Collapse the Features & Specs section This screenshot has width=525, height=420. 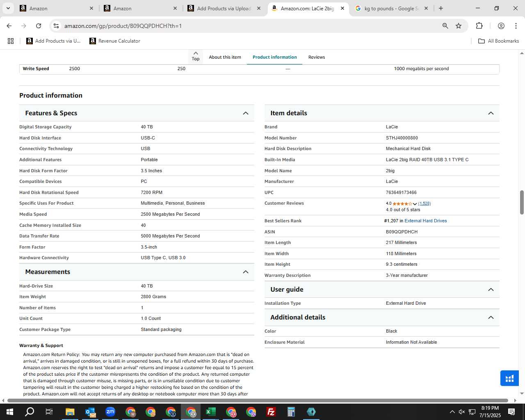point(246,113)
